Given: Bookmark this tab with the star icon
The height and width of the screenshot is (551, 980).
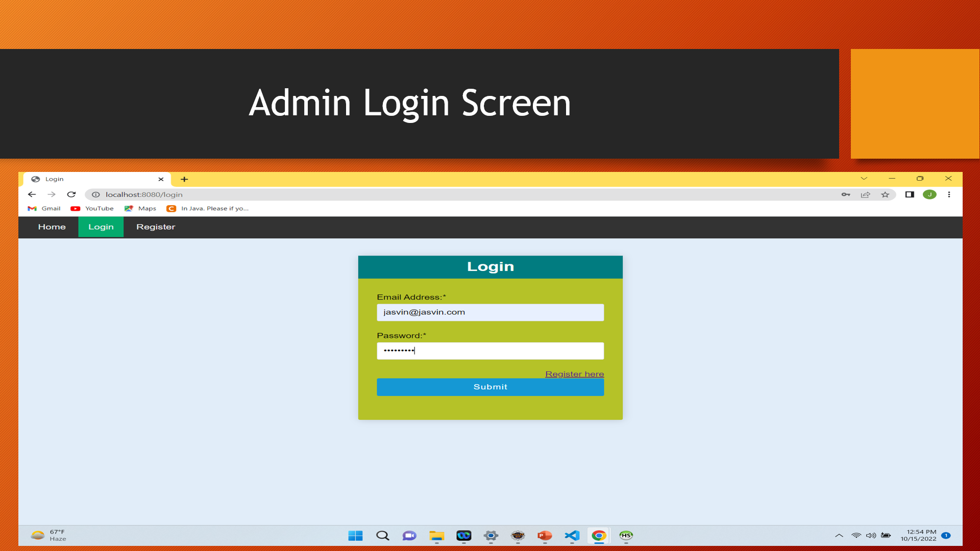Looking at the screenshot, I should tap(885, 194).
